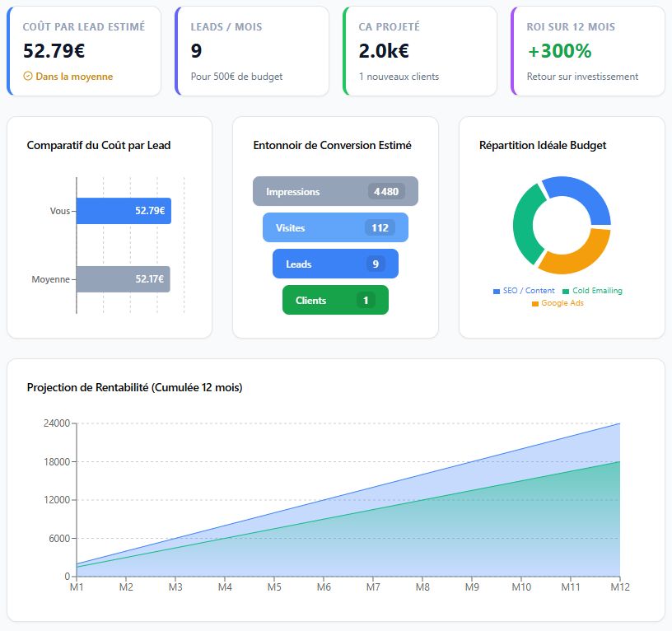
Task: Click the M12 label on the chart axis
Action: [x=619, y=588]
